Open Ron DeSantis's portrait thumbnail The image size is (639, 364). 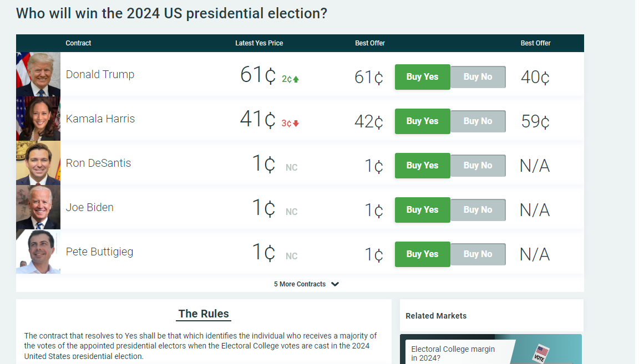(x=38, y=163)
